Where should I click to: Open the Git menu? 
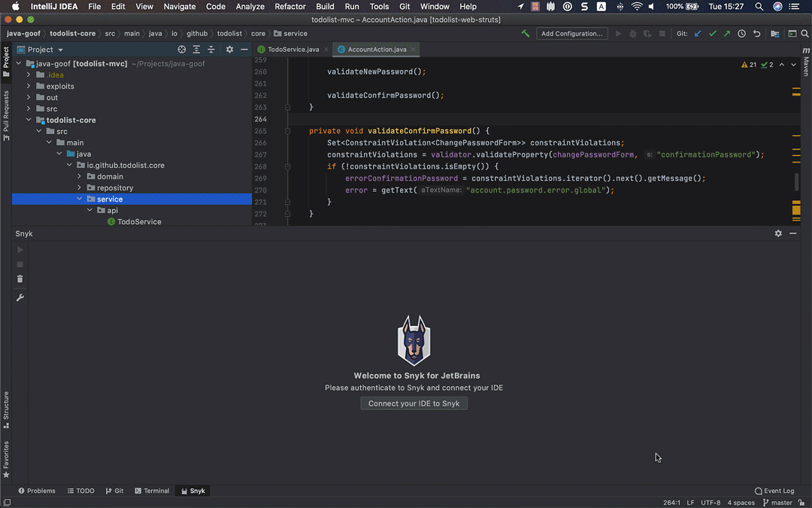[404, 7]
